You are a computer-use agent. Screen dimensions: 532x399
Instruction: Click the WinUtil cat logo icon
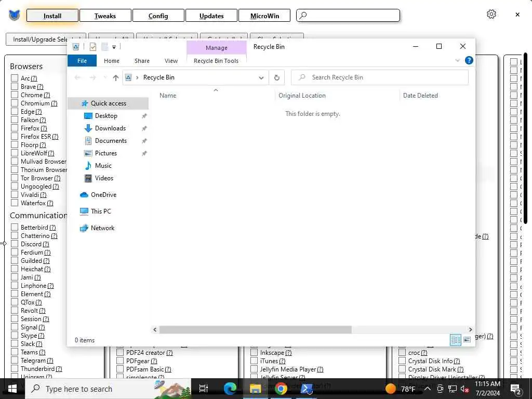pos(14,15)
